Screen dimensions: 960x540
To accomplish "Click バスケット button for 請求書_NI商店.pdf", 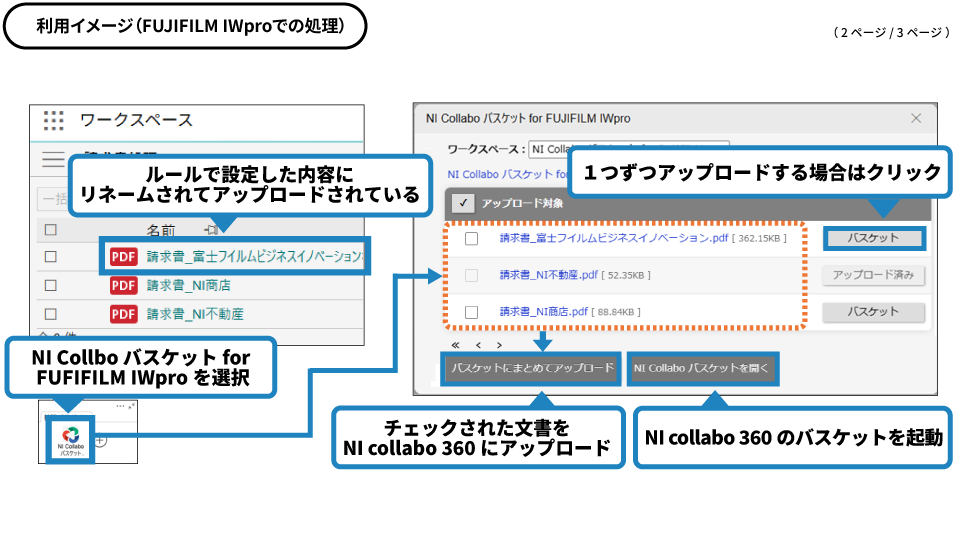I will [873, 312].
